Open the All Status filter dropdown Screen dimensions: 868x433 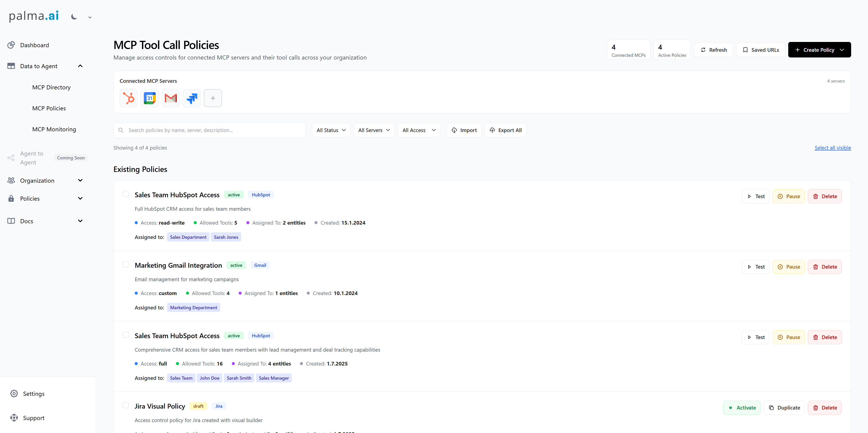[331, 130]
